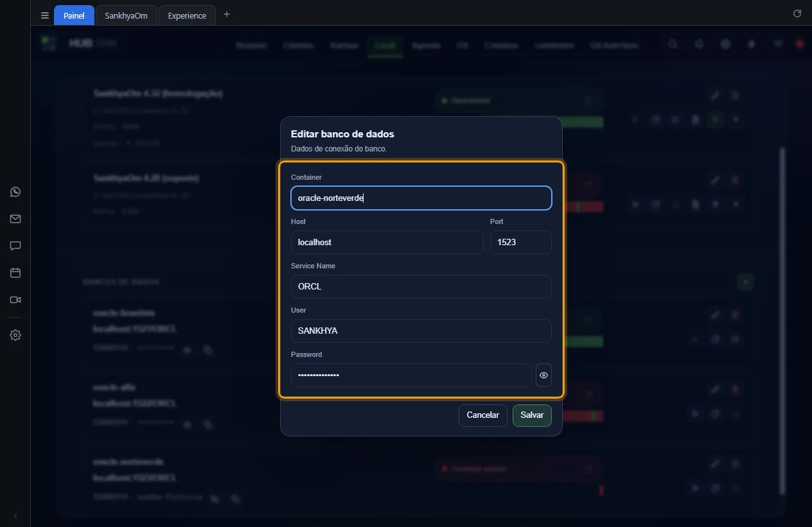This screenshot has width=812, height=527.
Task: Switch to the Painel tab
Action: [x=74, y=15]
